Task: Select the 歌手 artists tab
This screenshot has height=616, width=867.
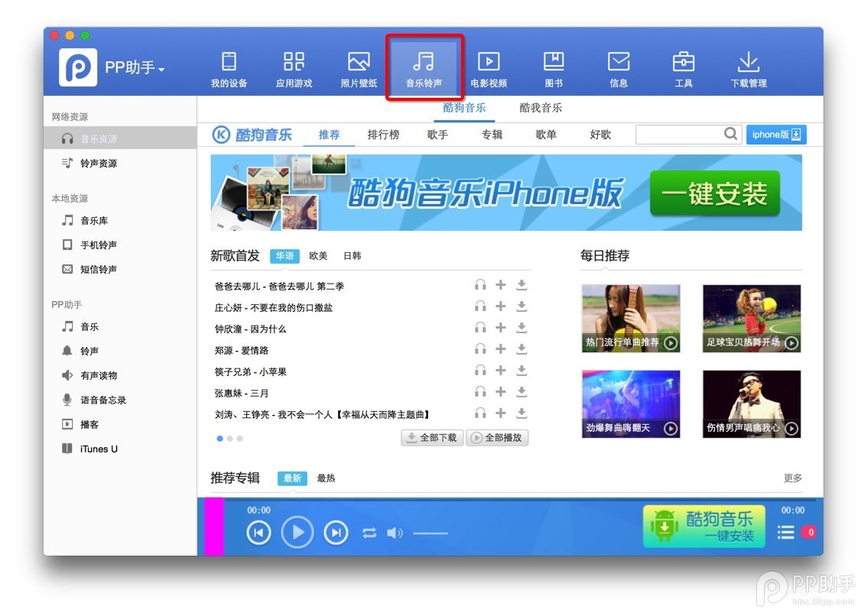Action: pyautogui.click(x=437, y=135)
